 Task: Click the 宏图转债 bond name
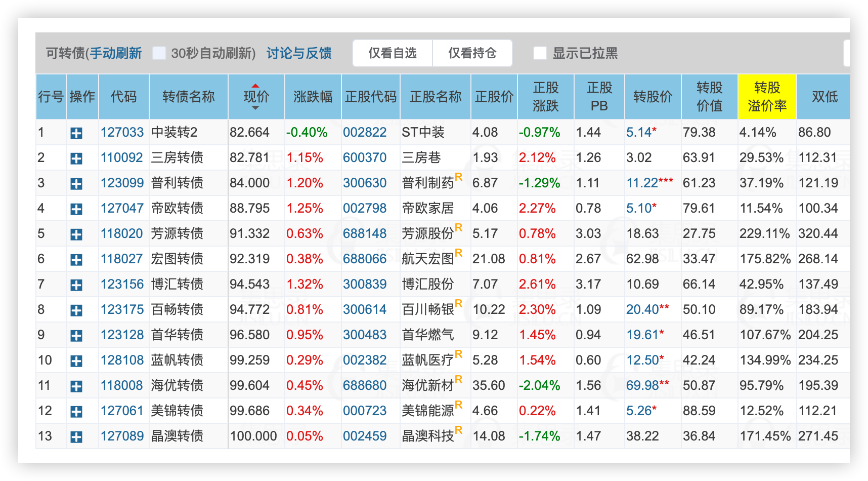(177, 259)
